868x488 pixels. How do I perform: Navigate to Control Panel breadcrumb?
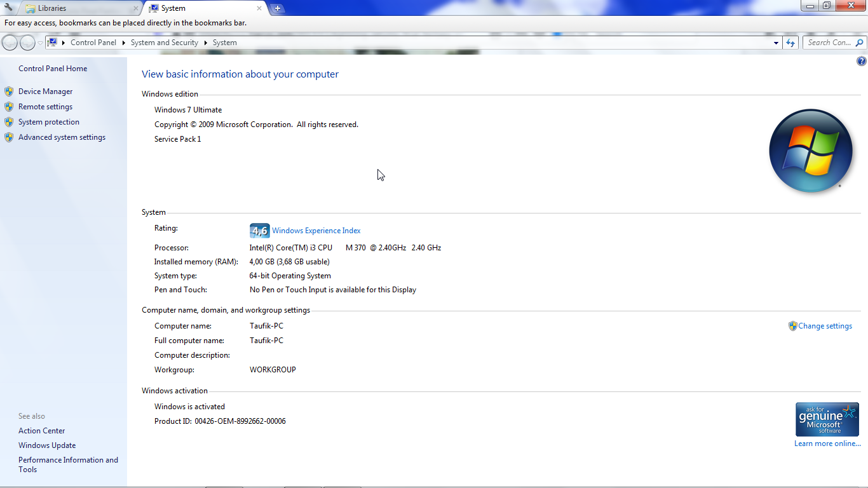click(93, 43)
